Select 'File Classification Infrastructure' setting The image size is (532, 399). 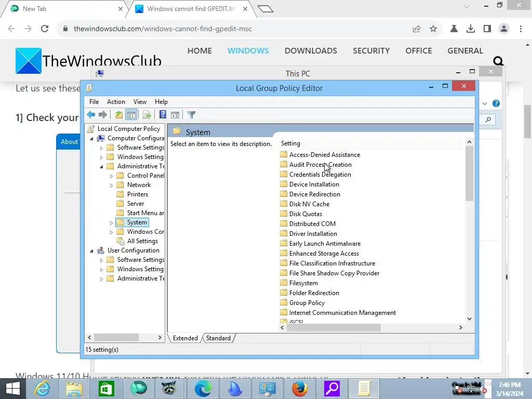332,263
